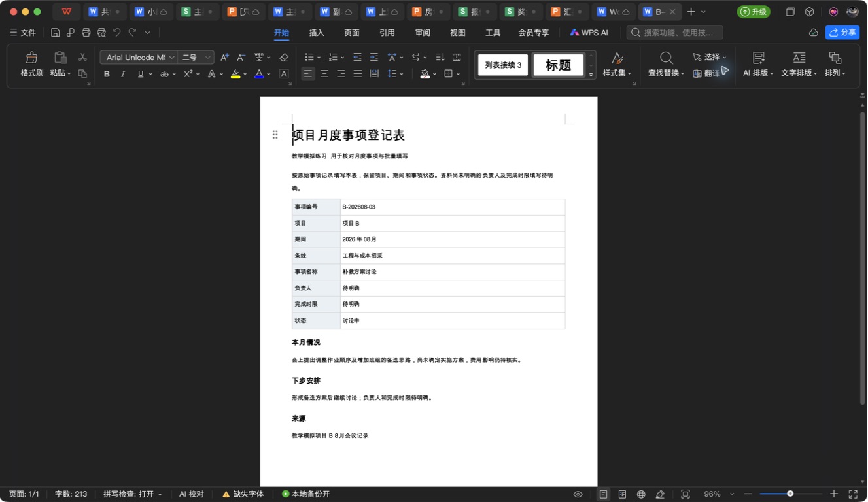Toggle page view layout in status bar
The height and width of the screenshot is (502, 868).
603,494
